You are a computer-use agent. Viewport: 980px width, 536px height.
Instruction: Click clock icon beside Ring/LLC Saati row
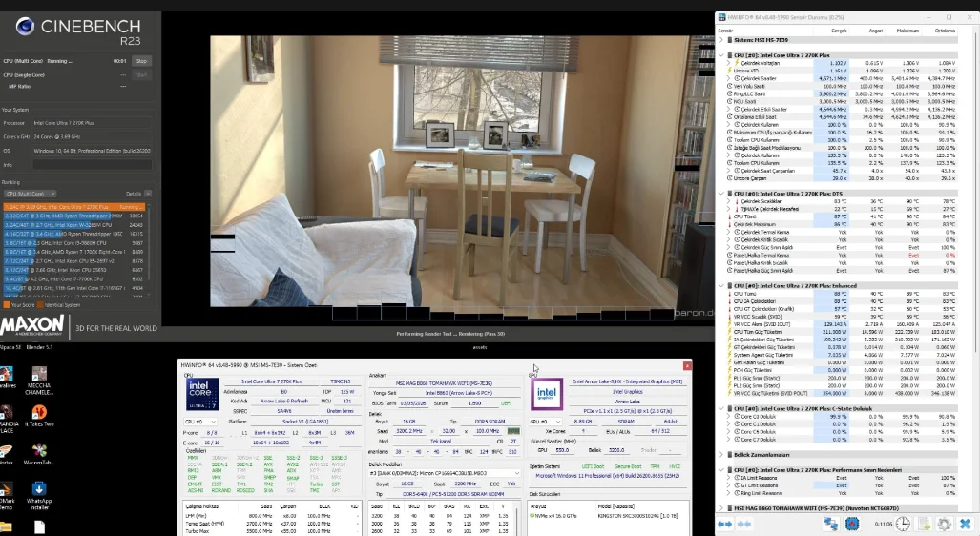point(729,93)
